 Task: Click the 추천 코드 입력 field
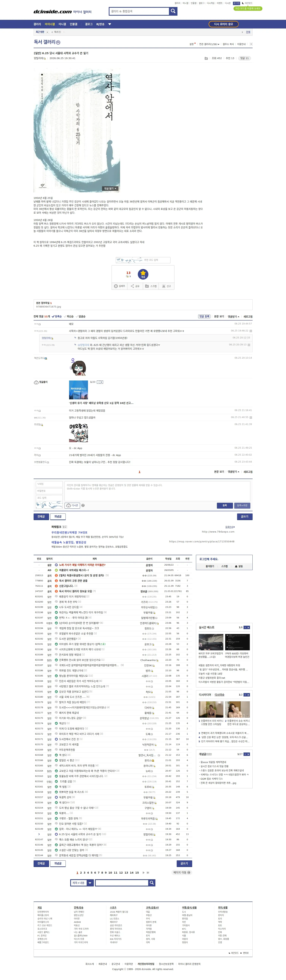coord(156,260)
